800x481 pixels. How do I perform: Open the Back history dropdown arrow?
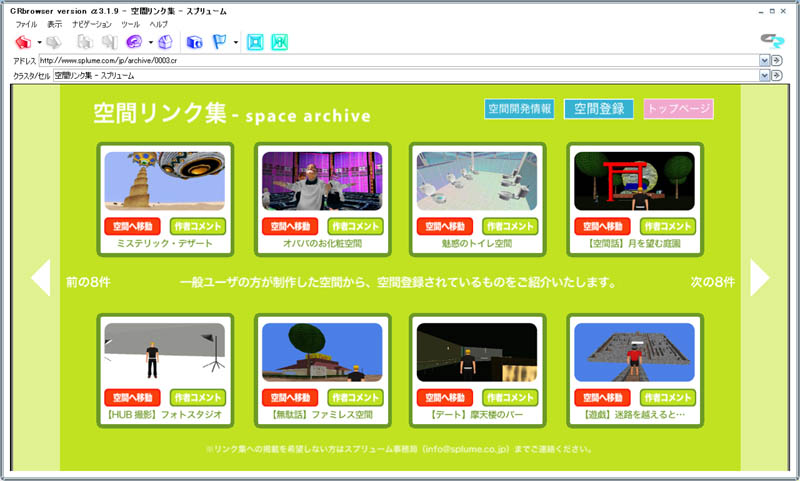[x=39, y=42]
